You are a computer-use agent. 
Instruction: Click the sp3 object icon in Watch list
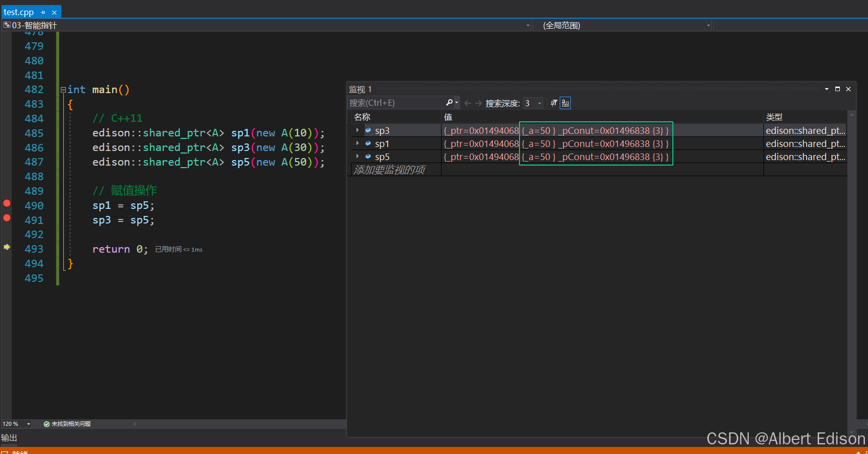tap(368, 130)
